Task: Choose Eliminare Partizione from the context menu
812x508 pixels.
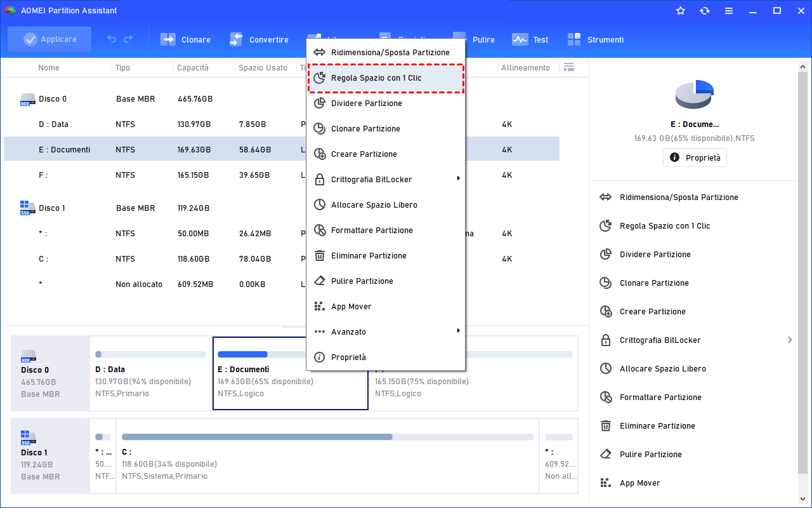Action: (386, 256)
